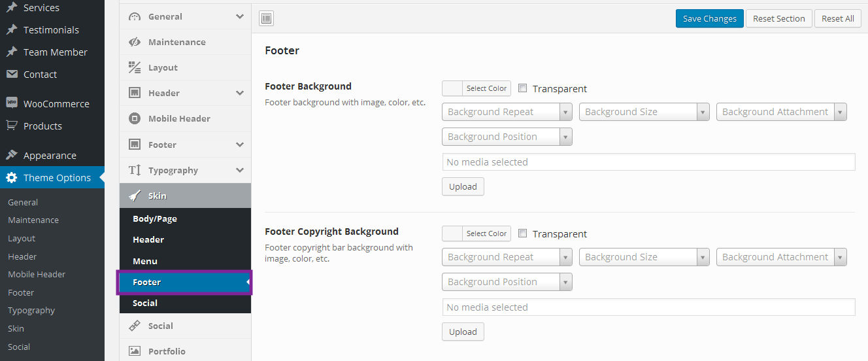Click the Mobile Header panel icon
The height and width of the screenshot is (361, 868).
click(135, 118)
